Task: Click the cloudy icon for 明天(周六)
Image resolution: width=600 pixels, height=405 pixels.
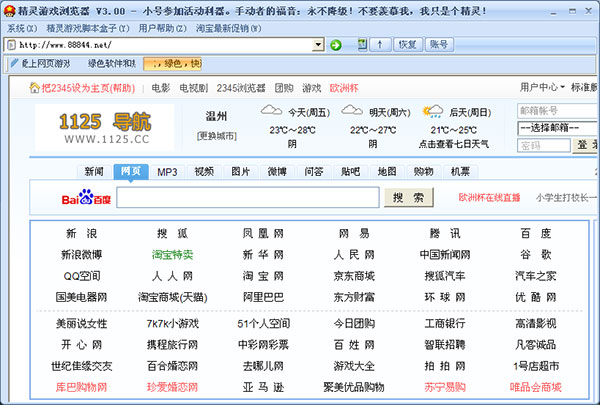Action: pyautogui.click(x=352, y=111)
